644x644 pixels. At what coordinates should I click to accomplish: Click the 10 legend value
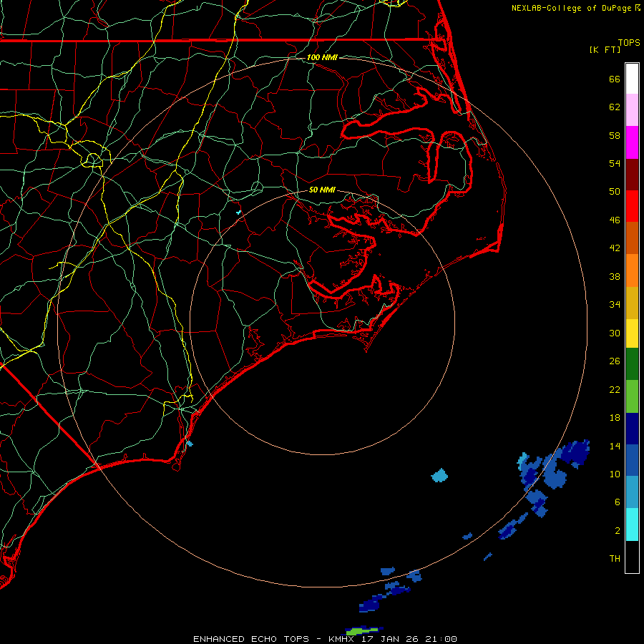(x=615, y=474)
